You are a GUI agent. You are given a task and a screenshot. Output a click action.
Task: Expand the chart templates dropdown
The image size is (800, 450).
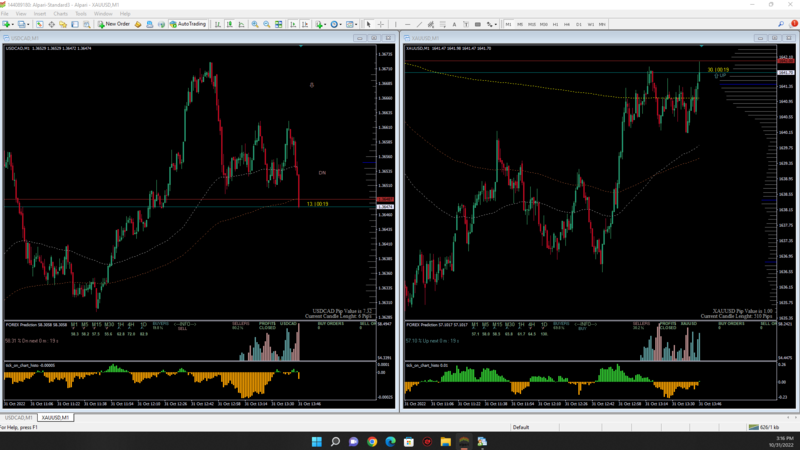point(356,24)
